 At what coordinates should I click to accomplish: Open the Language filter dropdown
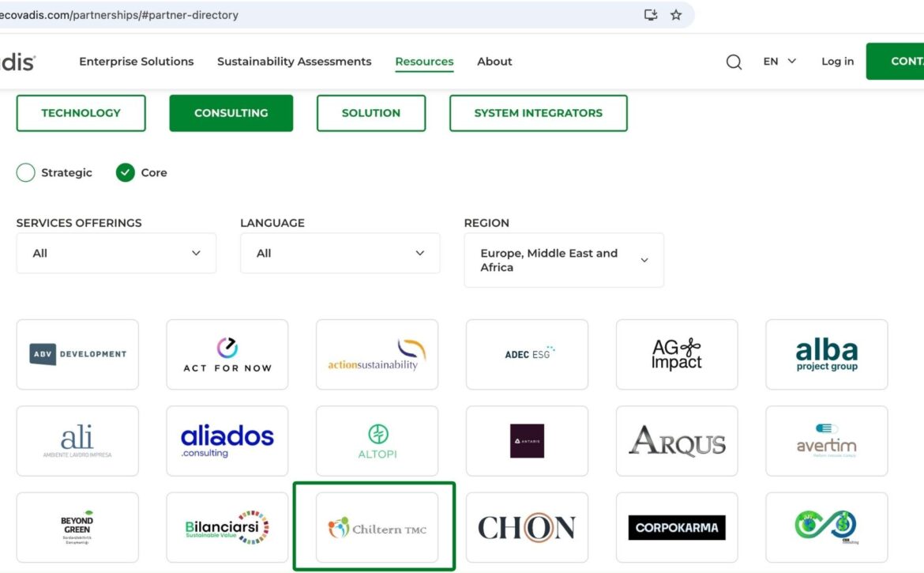click(340, 253)
